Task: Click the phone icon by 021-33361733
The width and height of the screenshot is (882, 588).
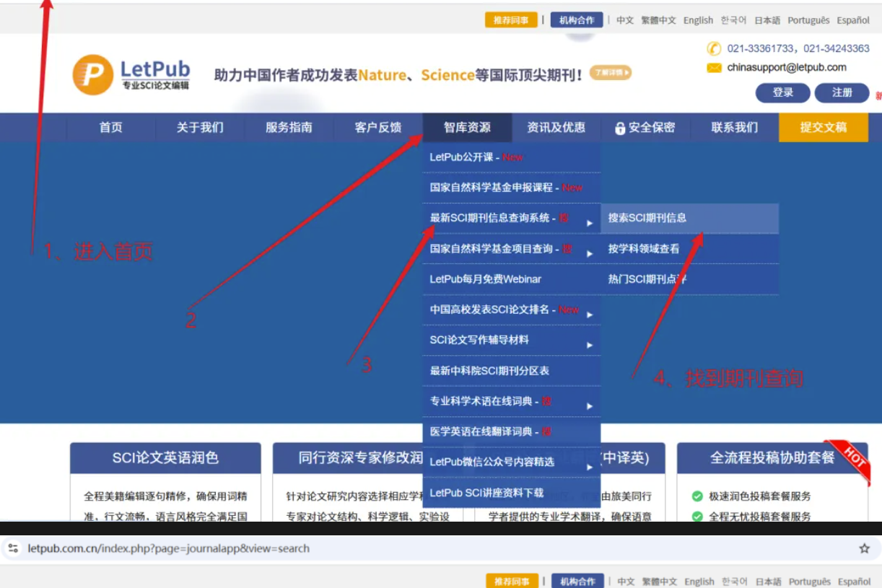Action: 714,48
